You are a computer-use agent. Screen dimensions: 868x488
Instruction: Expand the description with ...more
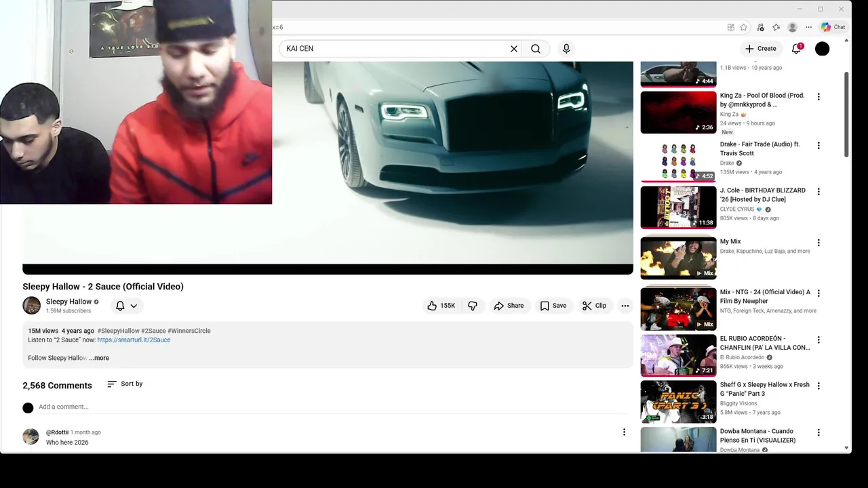pyautogui.click(x=99, y=358)
